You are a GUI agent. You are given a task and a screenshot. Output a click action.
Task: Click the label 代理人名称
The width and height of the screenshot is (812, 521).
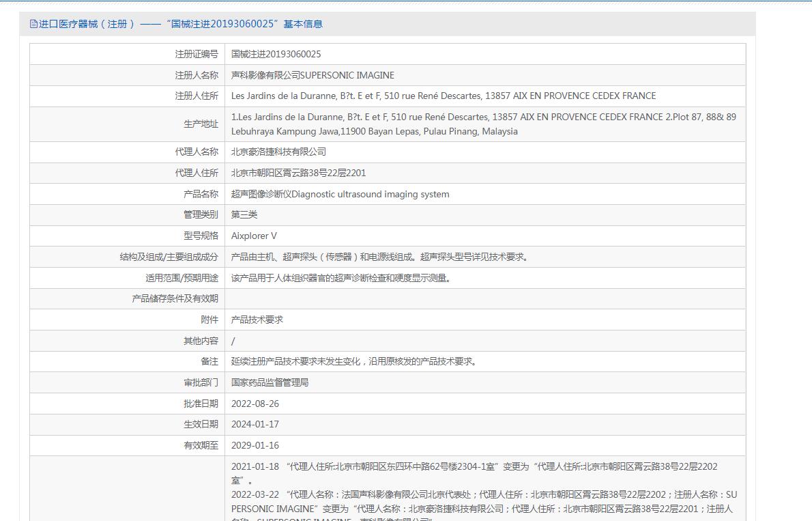197,152
